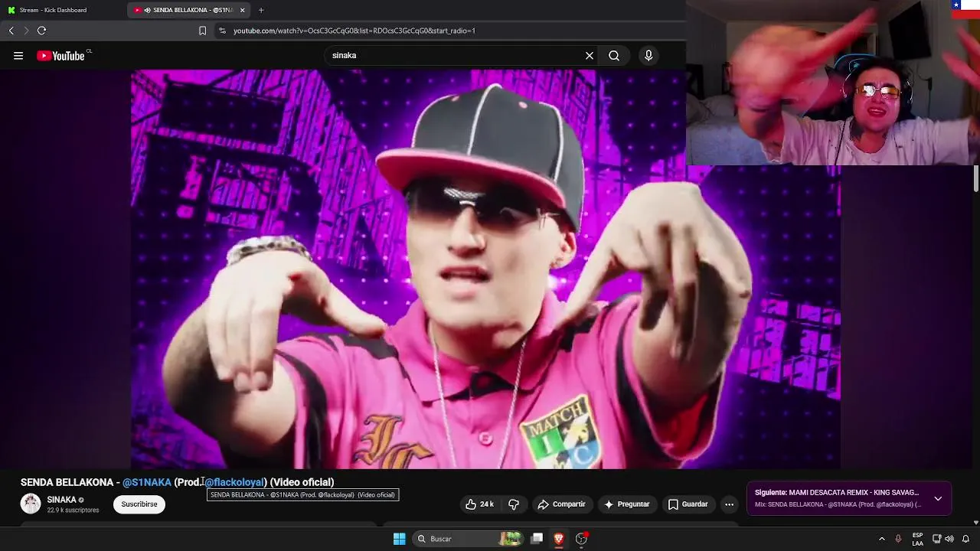Click the @S1NAKA mention in title
This screenshot has height=551, width=980.
[x=147, y=482]
